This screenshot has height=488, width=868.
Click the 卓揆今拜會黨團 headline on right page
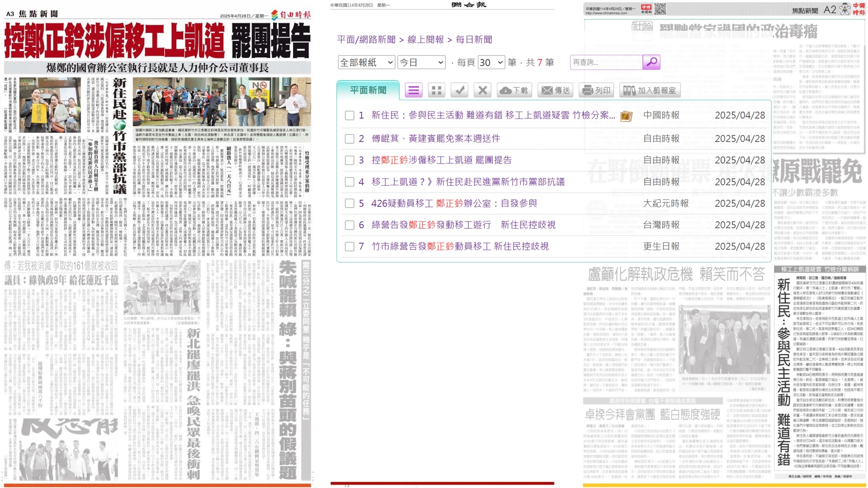tap(652, 414)
